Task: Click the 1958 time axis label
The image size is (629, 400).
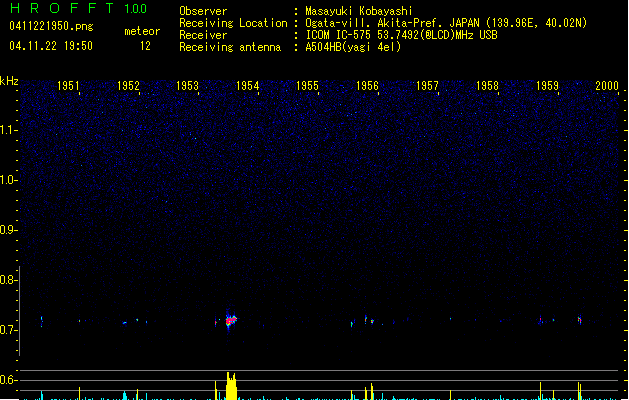Action: click(487, 85)
